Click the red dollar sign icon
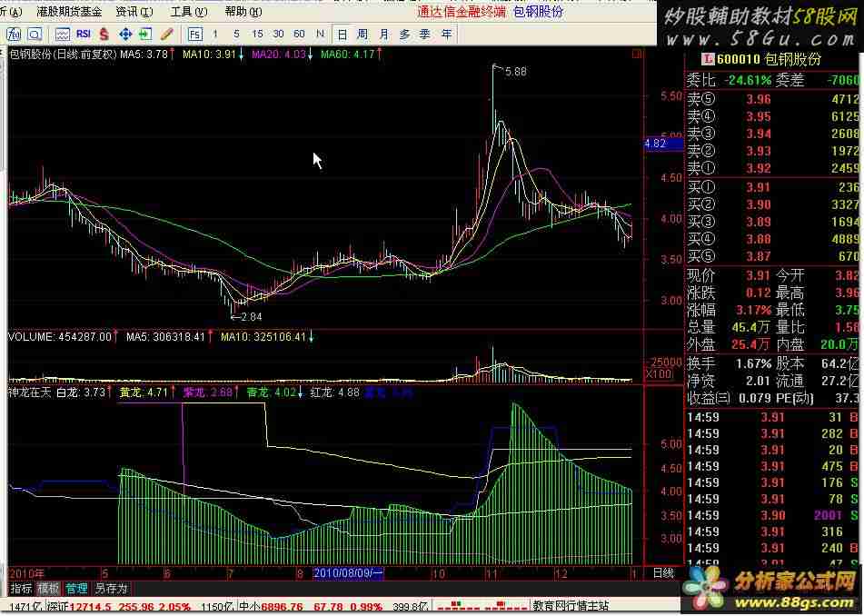This screenshot has height=616, width=864. (x=104, y=35)
